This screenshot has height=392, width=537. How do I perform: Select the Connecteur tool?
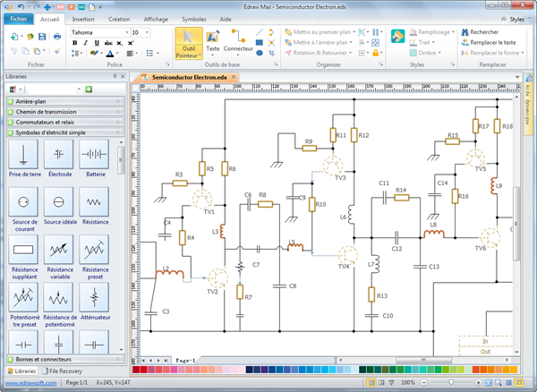[238, 42]
